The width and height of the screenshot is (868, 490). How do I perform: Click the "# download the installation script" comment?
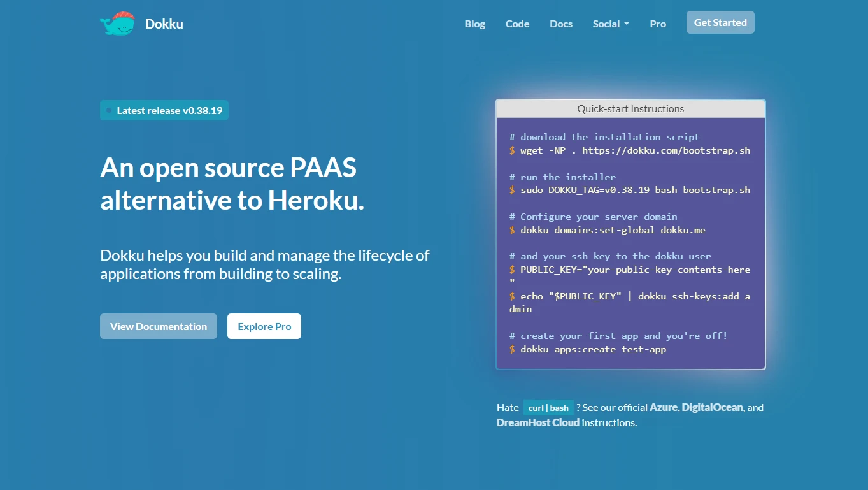[x=604, y=137]
